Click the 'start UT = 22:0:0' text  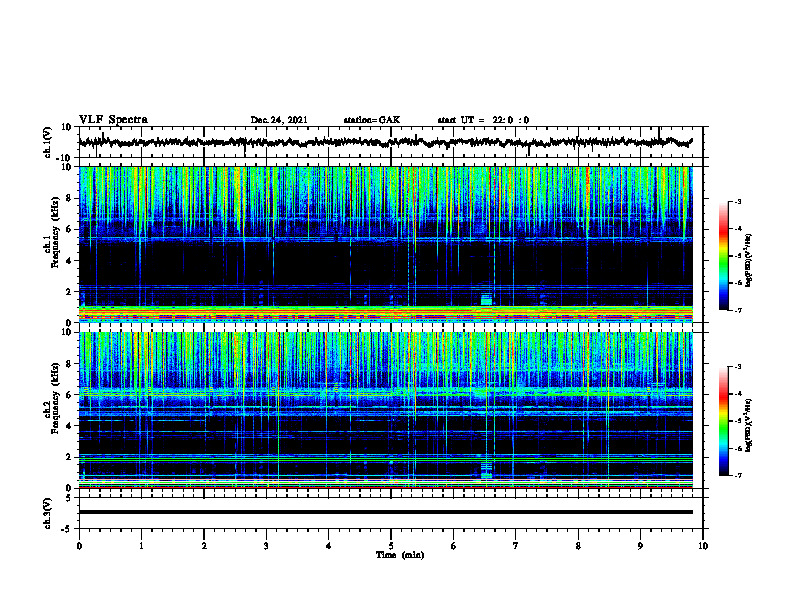(483, 120)
